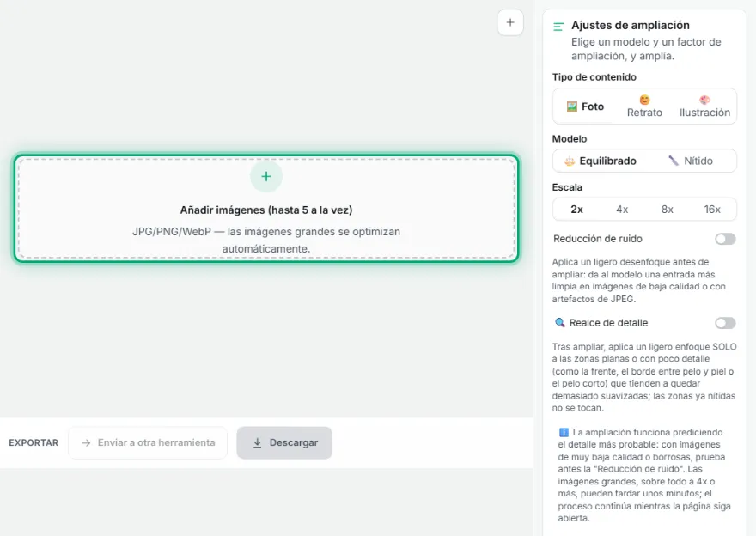The width and height of the screenshot is (756, 536).
Task: Click the Escala label
Action: point(567,187)
